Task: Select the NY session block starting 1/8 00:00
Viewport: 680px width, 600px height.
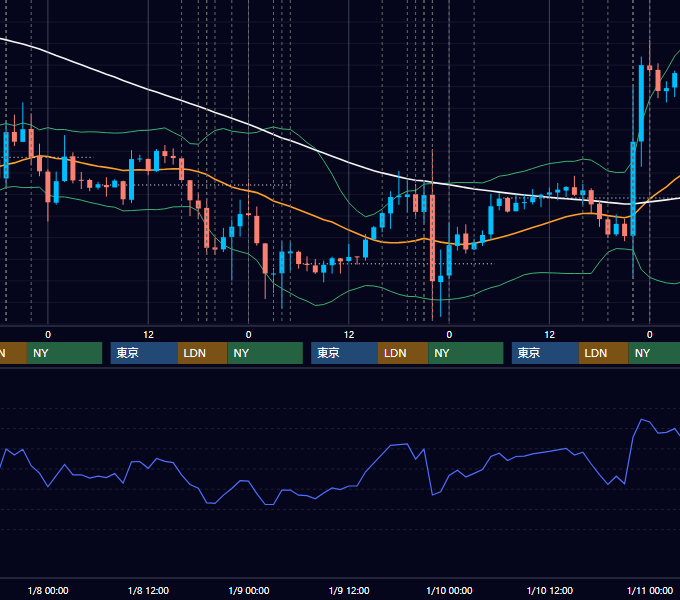Action: click(x=64, y=353)
